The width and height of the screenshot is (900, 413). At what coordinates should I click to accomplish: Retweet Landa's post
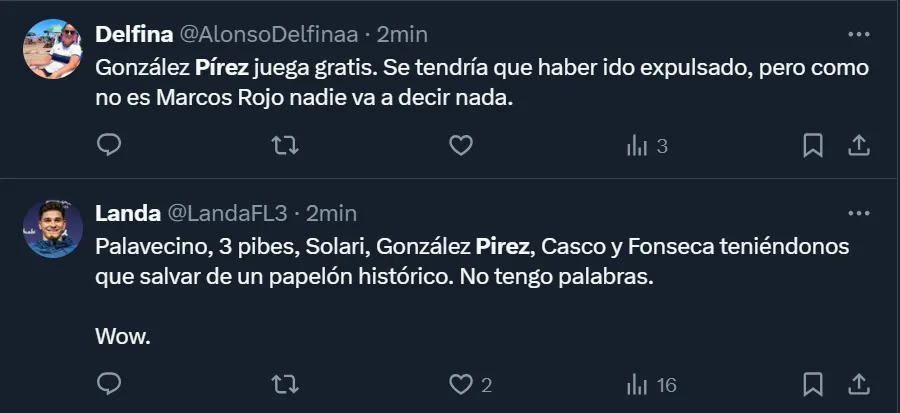pyautogui.click(x=285, y=384)
